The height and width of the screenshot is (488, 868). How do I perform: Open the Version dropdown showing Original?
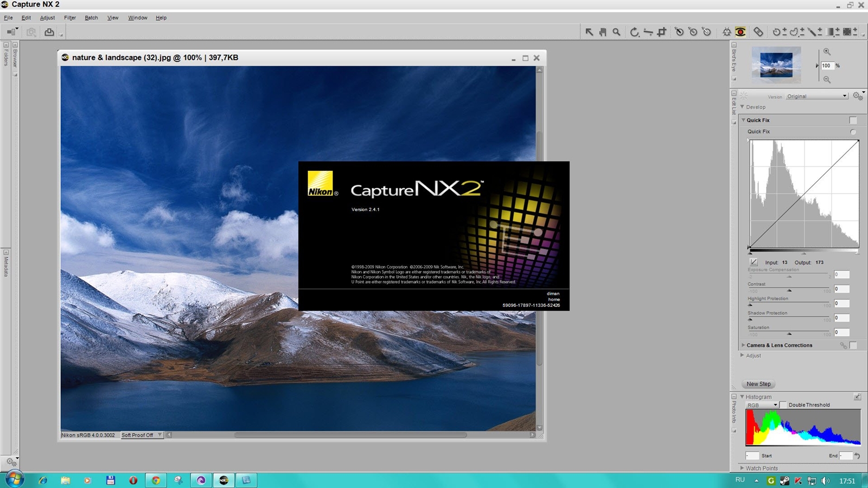(x=816, y=96)
